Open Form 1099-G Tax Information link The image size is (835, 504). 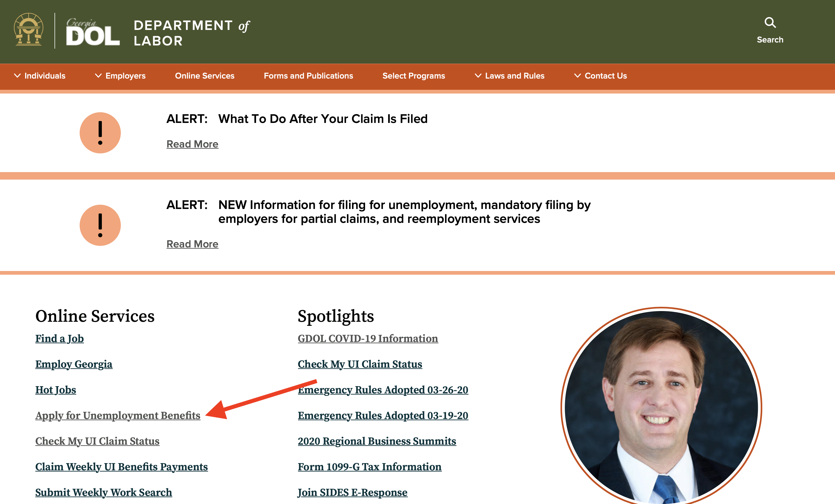369,467
